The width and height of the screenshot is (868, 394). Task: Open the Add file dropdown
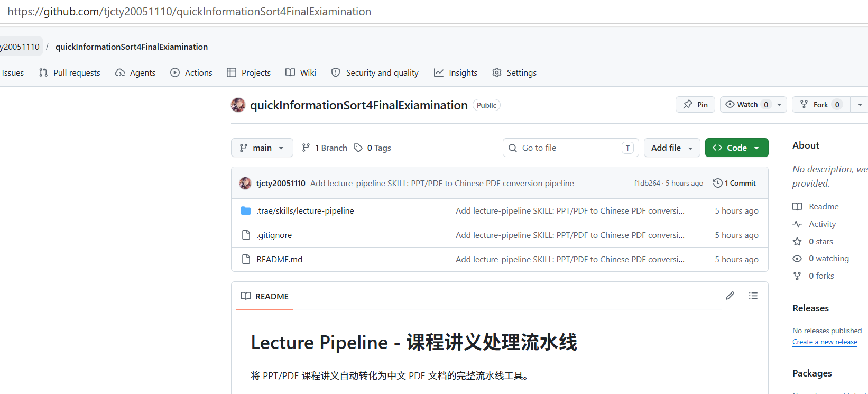[x=672, y=148]
